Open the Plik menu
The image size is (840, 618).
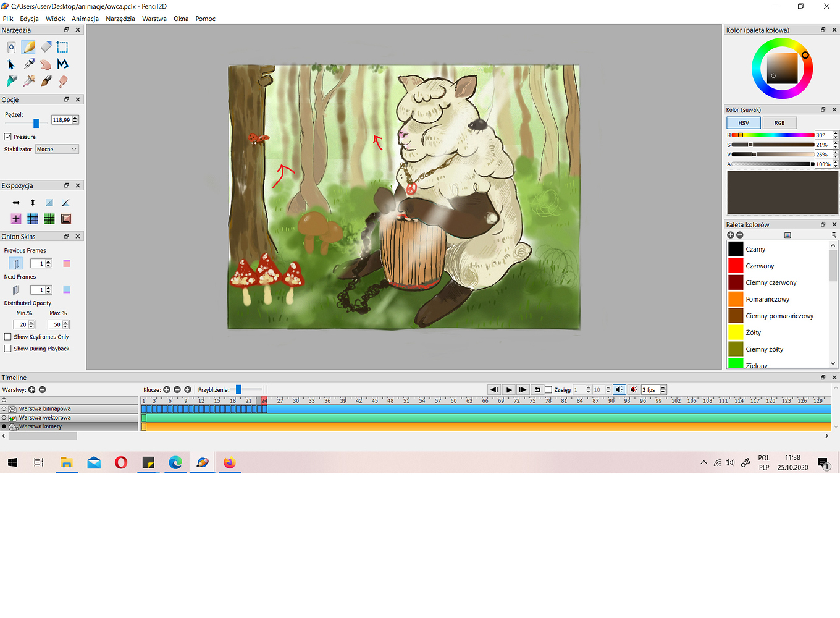click(x=8, y=19)
